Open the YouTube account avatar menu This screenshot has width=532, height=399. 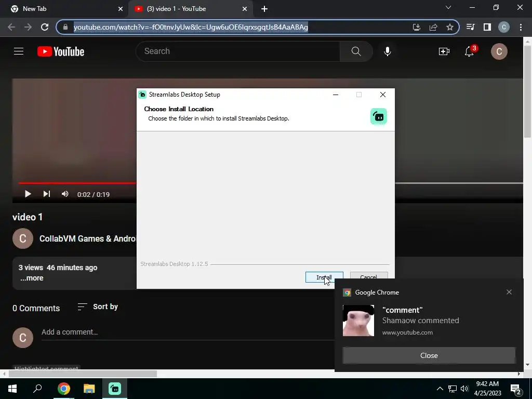pos(499,51)
